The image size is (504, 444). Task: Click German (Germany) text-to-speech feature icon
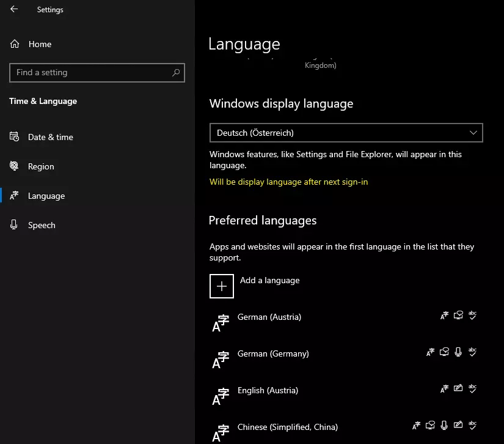pos(444,352)
